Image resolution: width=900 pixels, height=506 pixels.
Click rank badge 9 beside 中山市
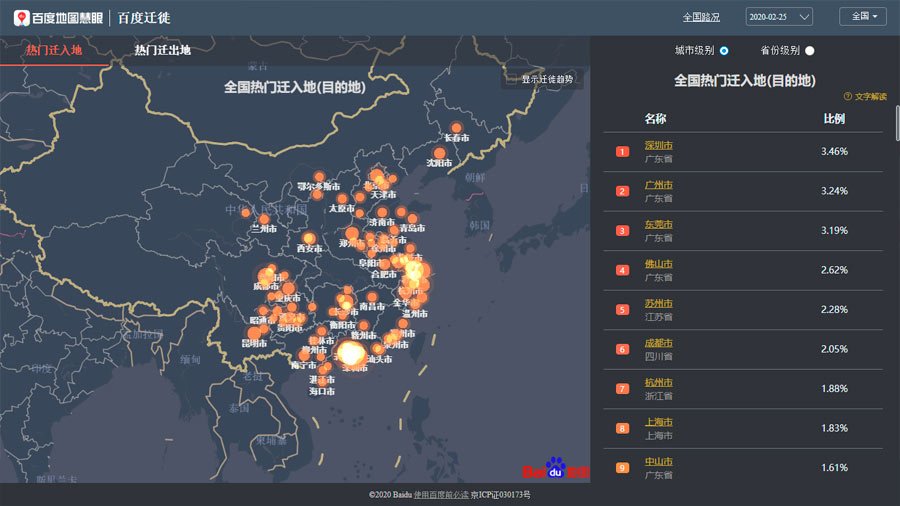[x=622, y=468]
